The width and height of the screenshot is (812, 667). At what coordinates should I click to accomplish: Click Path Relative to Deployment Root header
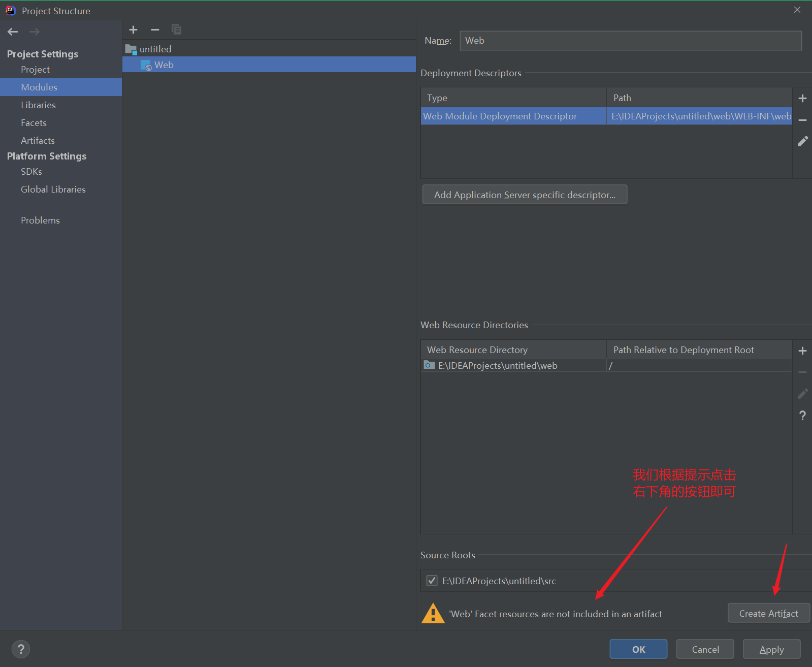pyautogui.click(x=699, y=350)
